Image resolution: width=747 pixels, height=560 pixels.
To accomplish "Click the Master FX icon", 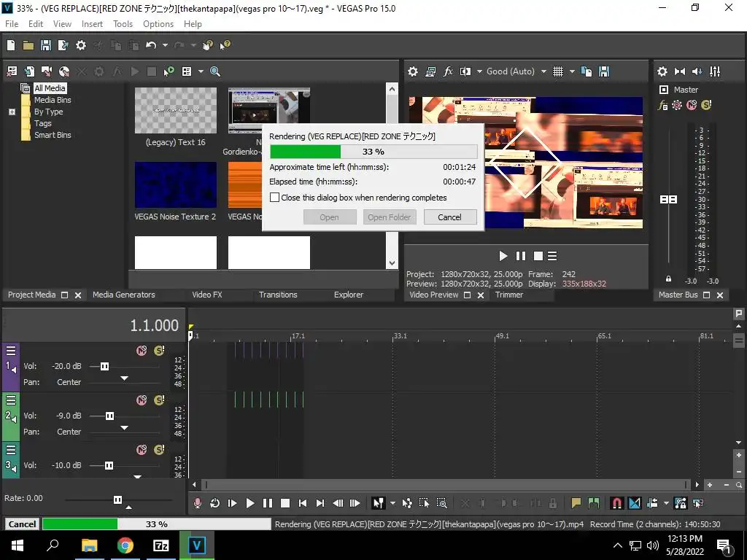I will coord(662,105).
